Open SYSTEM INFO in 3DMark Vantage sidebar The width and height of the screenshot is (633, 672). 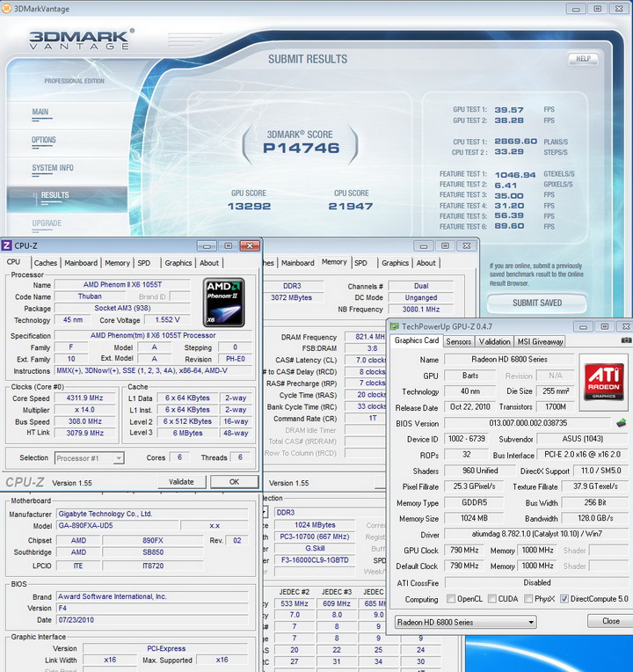click(53, 168)
